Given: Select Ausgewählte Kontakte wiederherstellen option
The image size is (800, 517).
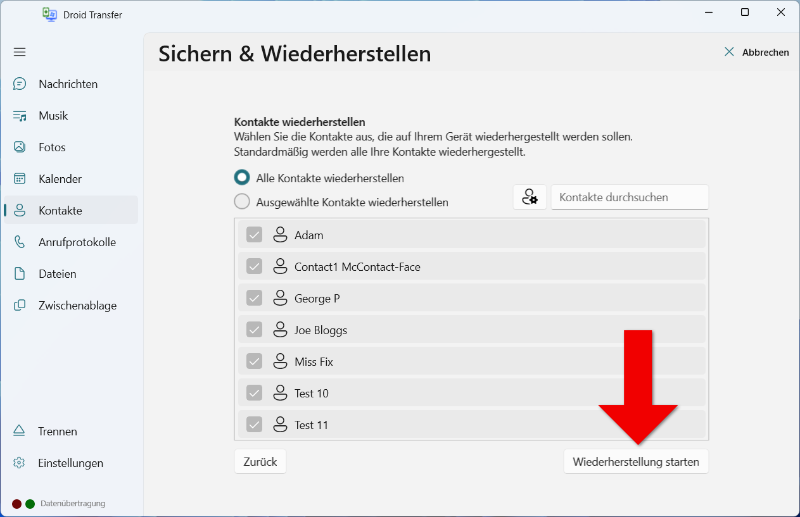Looking at the screenshot, I should (242, 202).
